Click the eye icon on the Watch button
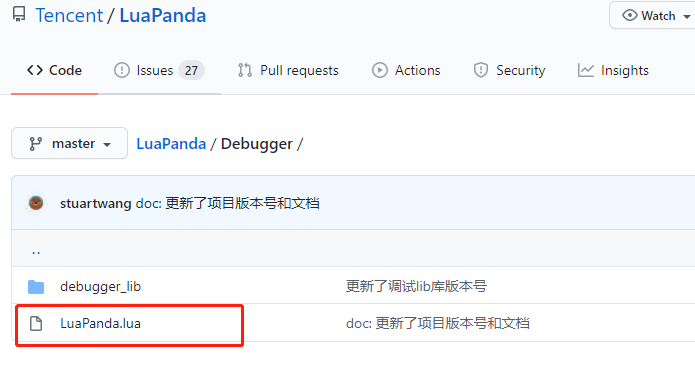 tap(629, 16)
